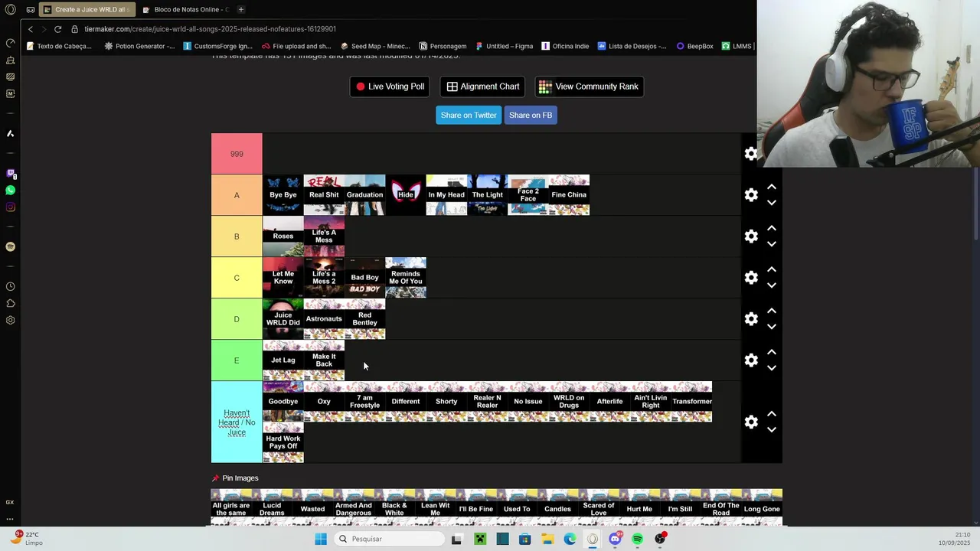Open Discord from the taskbar
The image size is (980, 551).
pyautogui.click(x=615, y=539)
